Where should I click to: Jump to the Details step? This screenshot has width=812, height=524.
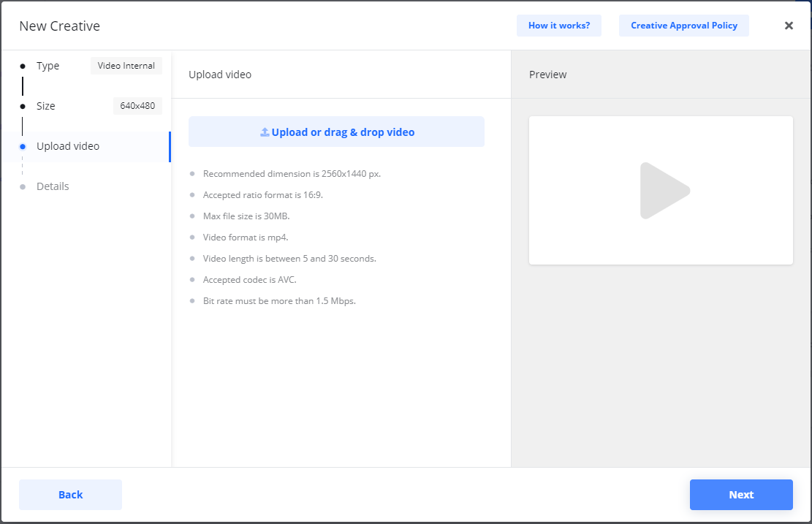pyautogui.click(x=53, y=186)
